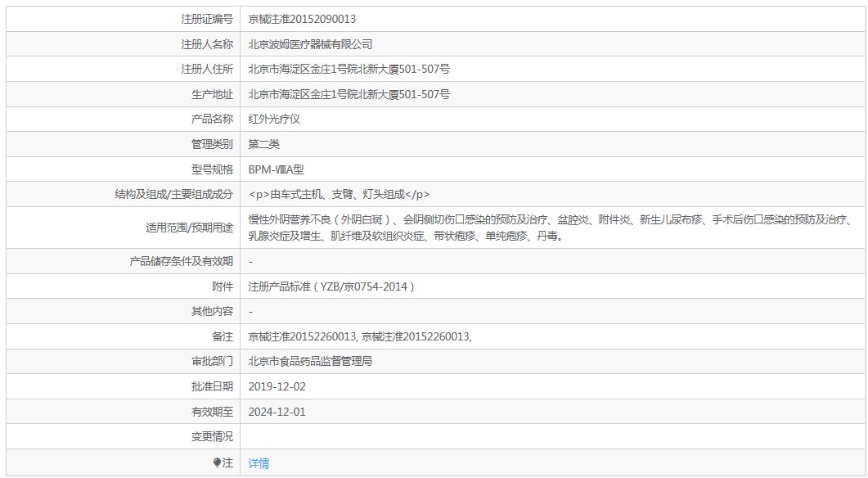868x478 pixels.
Task: Select the model value BPM-ⅧA型
Action: [276, 170]
